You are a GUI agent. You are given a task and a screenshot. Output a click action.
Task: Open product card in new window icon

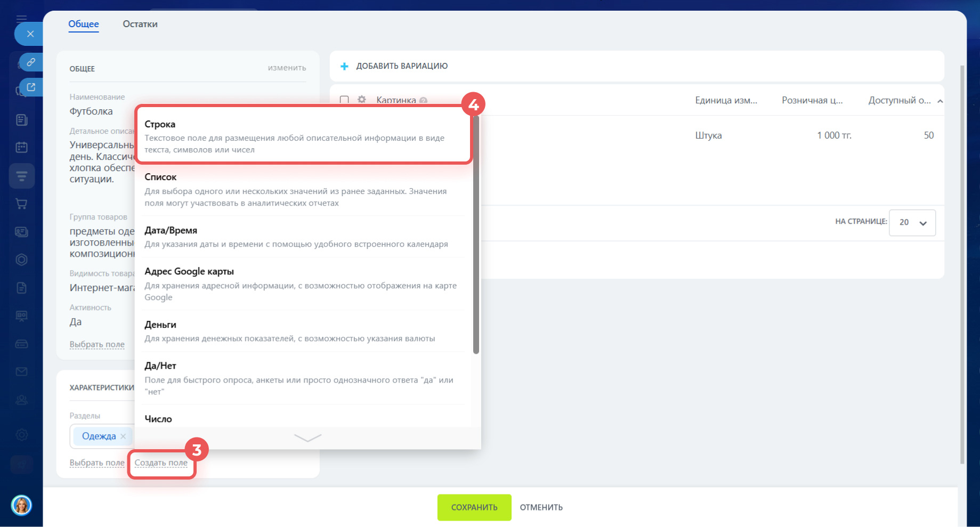tap(31, 87)
